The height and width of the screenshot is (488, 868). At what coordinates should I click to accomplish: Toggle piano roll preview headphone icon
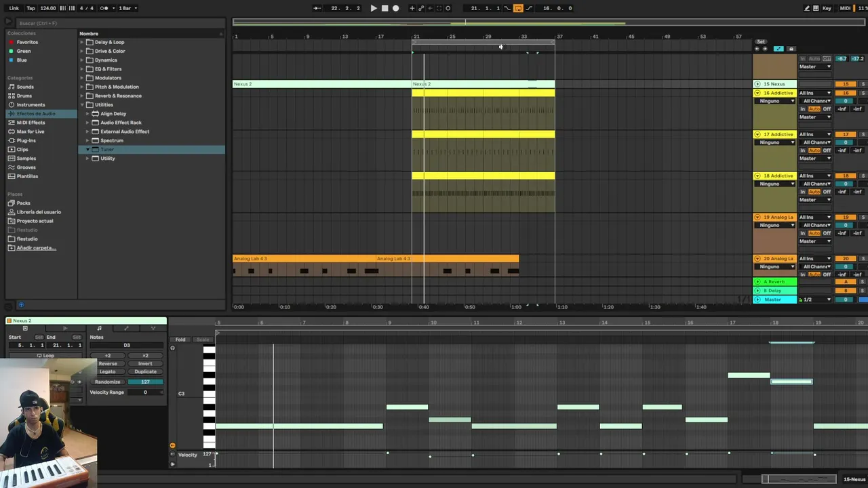pos(172,348)
